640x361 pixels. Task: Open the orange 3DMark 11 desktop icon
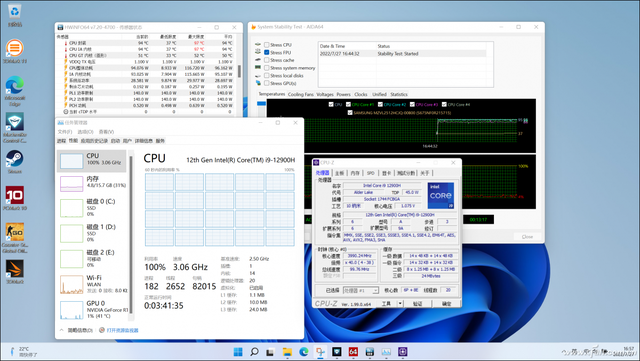(x=15, y=51)
